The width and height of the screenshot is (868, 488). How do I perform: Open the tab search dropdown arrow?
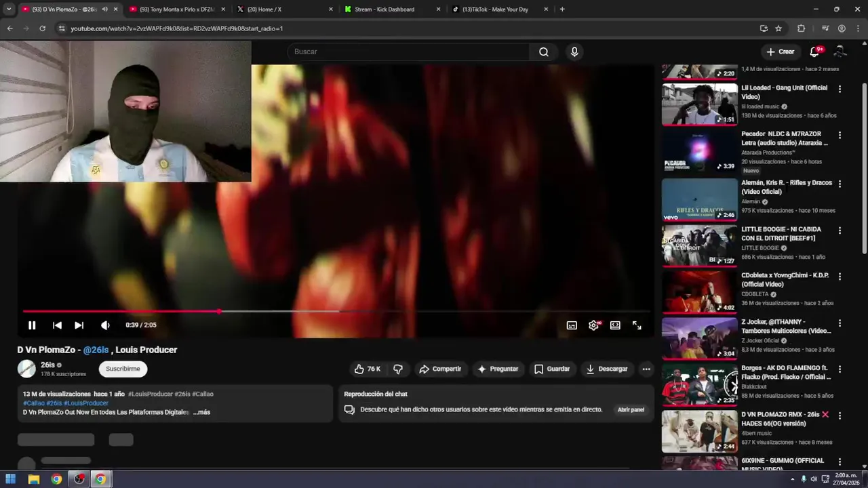tap(9, 9)
